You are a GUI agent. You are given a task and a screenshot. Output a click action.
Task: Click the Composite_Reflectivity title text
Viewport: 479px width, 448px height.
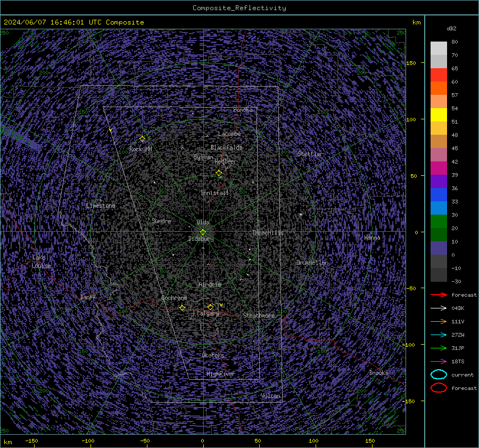click(240, 8)
